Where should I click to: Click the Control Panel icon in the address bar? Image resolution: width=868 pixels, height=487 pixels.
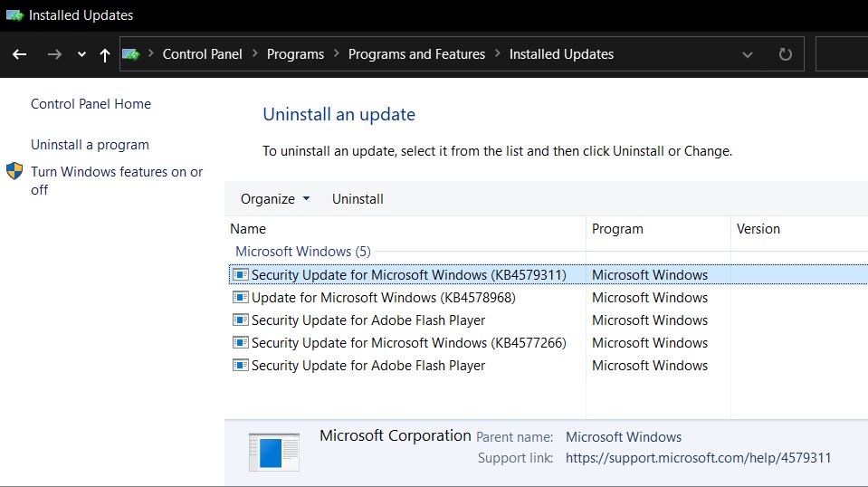click(130, 54)
